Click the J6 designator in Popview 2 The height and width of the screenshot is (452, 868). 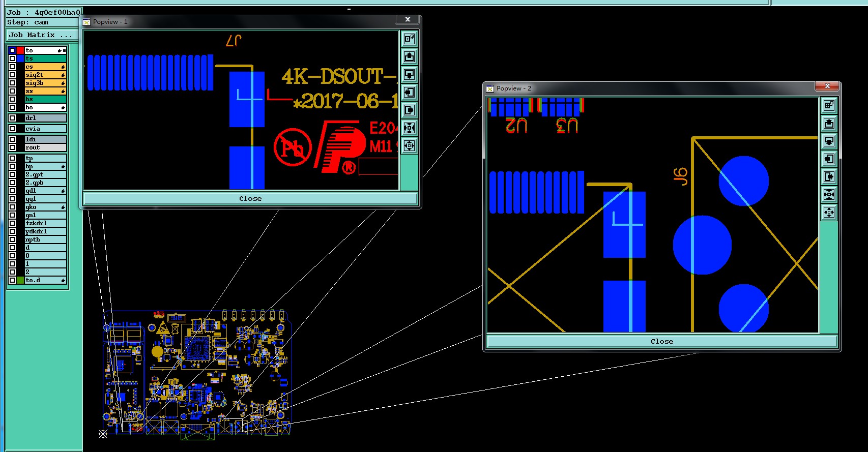click(681, 176)
